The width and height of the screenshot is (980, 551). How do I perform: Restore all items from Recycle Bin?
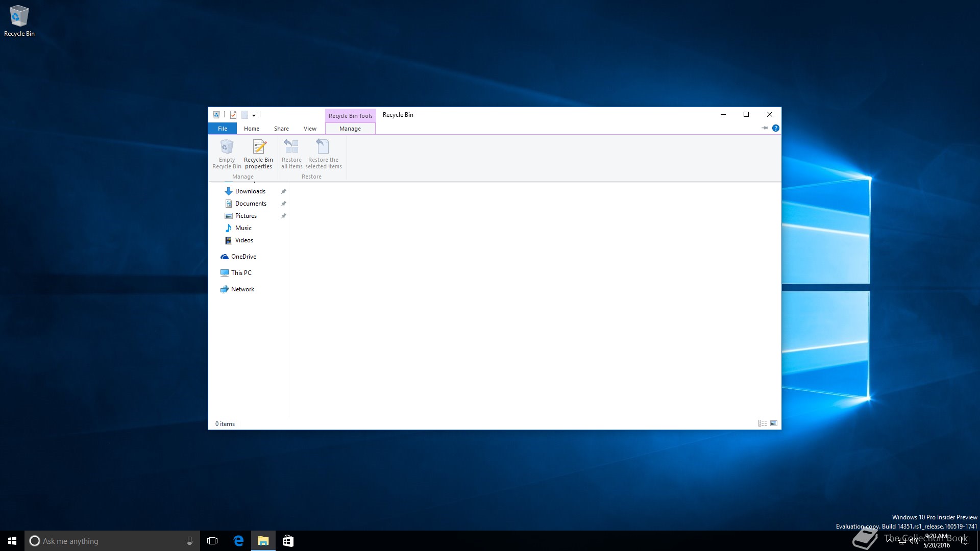291,152
